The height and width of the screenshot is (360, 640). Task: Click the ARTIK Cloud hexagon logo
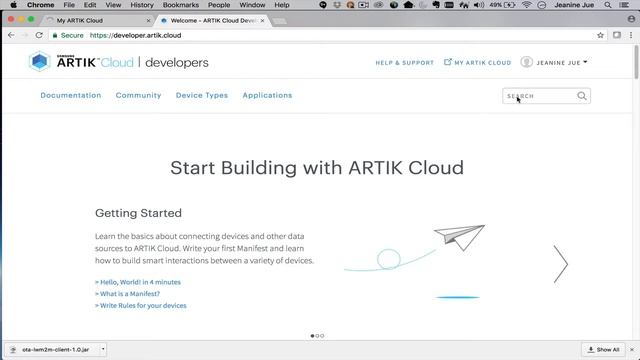[x=40, y=61]
